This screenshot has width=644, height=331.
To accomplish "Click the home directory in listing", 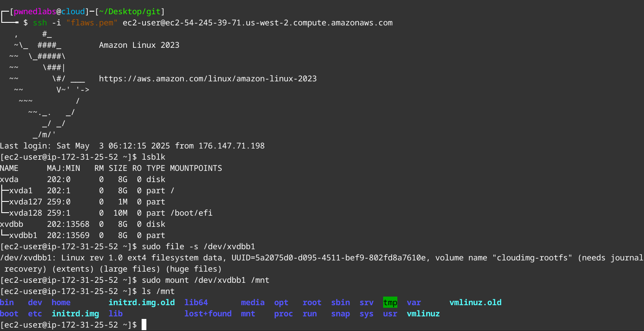I will 61,303.
